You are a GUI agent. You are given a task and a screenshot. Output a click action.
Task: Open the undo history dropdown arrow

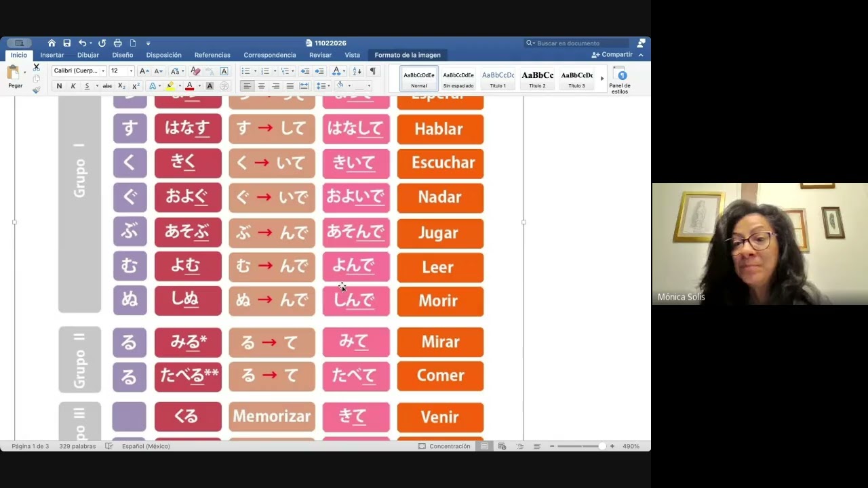pos(90,43)
